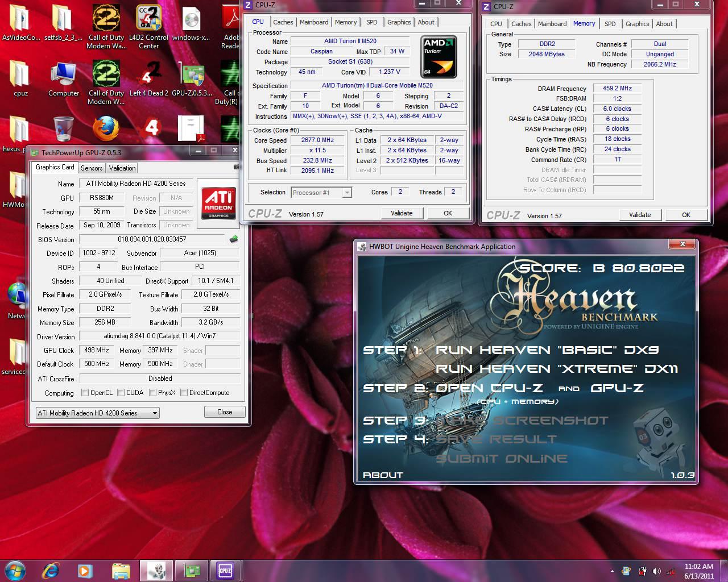Click the ATI Radeon logo in GPU-Z
Screen dimensions: 728x582
218,203
